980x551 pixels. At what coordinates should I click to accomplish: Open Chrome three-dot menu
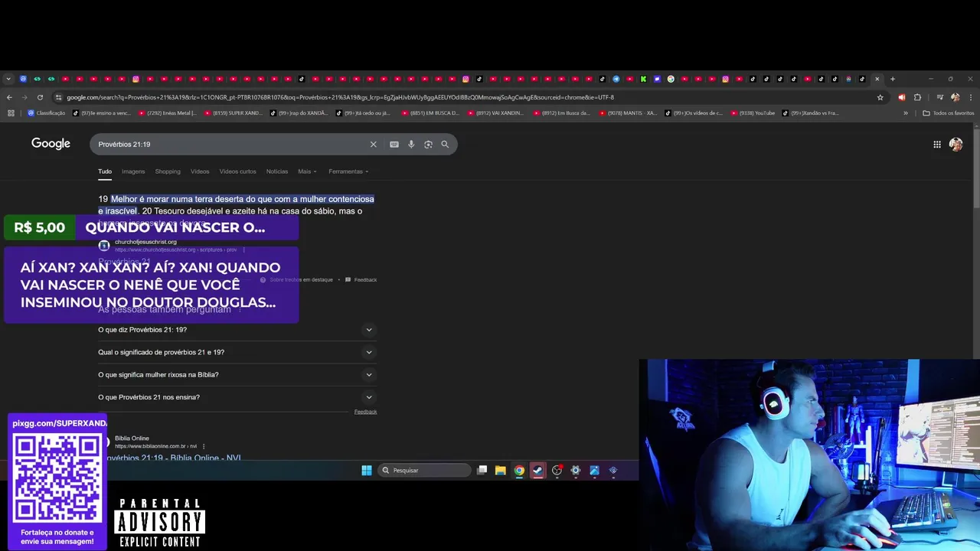[971, 97]
